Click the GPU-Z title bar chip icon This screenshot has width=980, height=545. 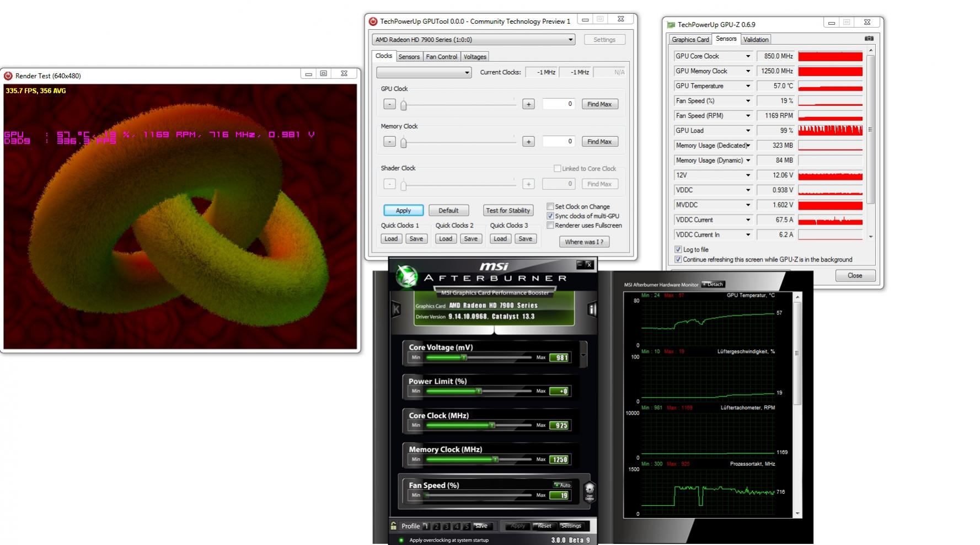click(671, 24)
